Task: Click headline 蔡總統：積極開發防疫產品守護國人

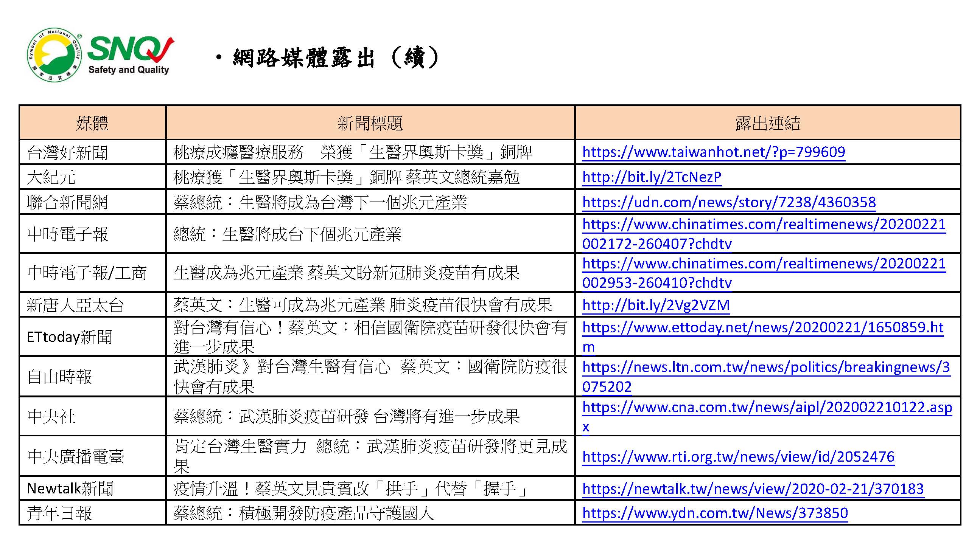Action: [x=303, y=513]
